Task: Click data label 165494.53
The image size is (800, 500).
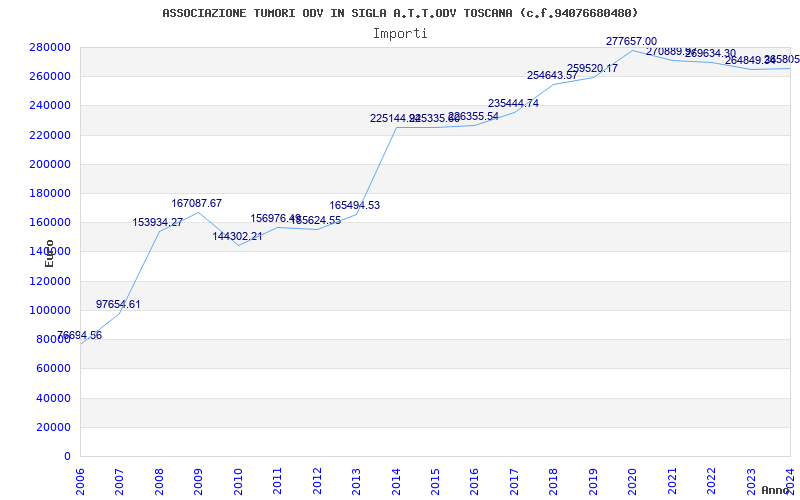Action: point(355,206)
